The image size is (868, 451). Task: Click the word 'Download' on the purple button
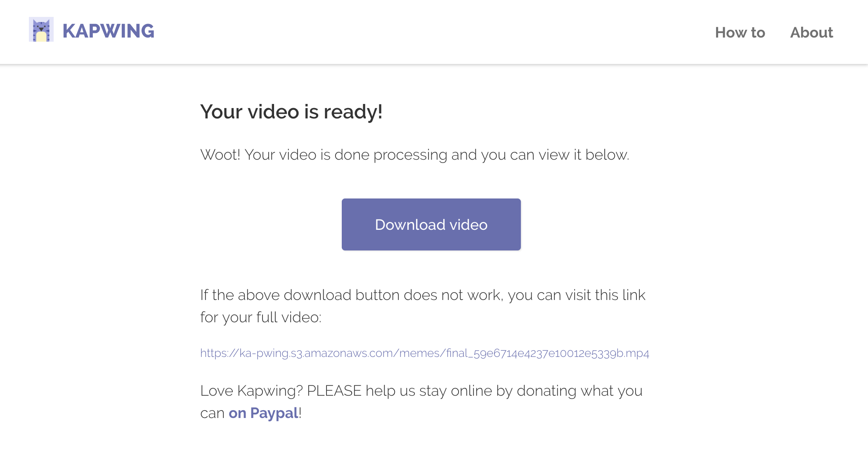(x=410, y=225)
